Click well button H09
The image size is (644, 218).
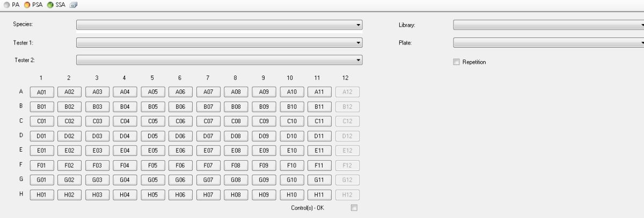(264, 194)
